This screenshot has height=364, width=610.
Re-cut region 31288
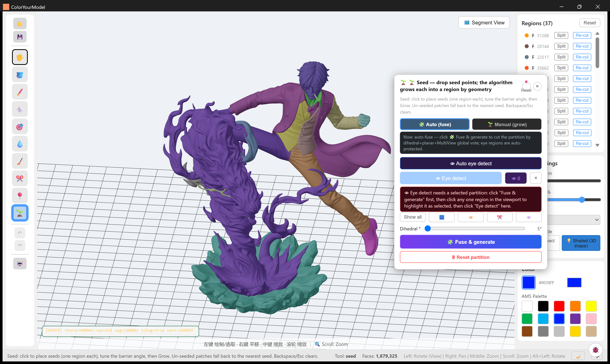[x=582, y=35]
